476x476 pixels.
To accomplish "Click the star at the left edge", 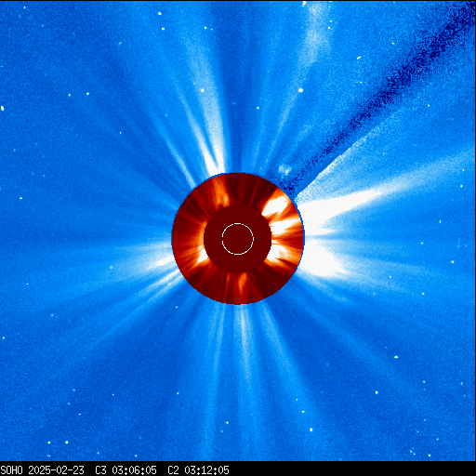I will click(x=2, y=108).
